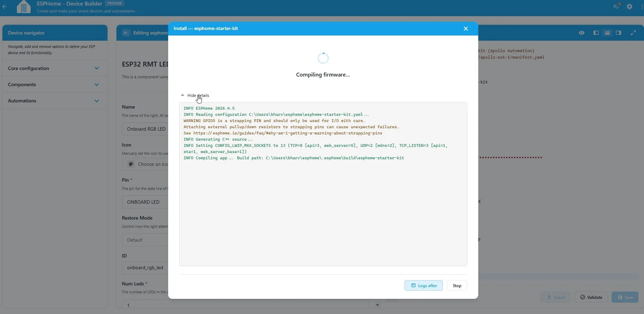The width and height of the screenshot is (644, 314).
Task: Click the Install button behind the dialog
Action: (555, 297)
